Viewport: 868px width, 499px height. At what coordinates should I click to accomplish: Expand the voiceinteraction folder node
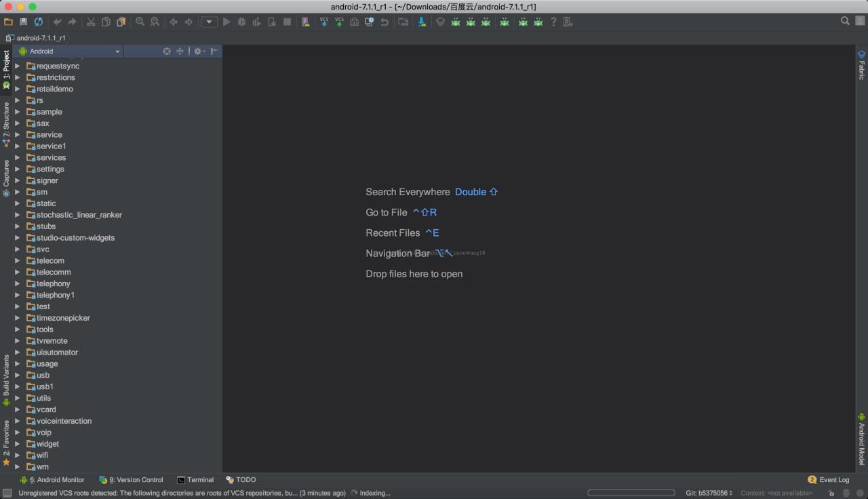click(x=18, y=421)
